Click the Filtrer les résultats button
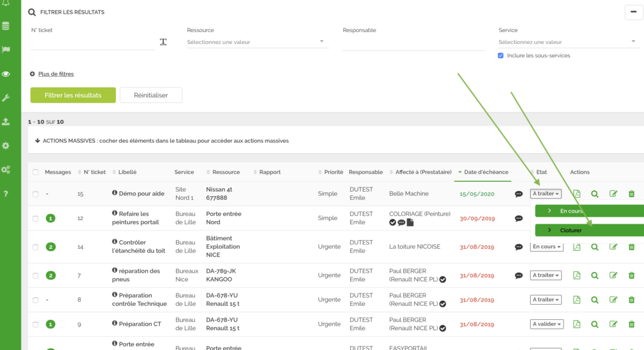This screenshot has height=350, width=644. tap(73, 95)
